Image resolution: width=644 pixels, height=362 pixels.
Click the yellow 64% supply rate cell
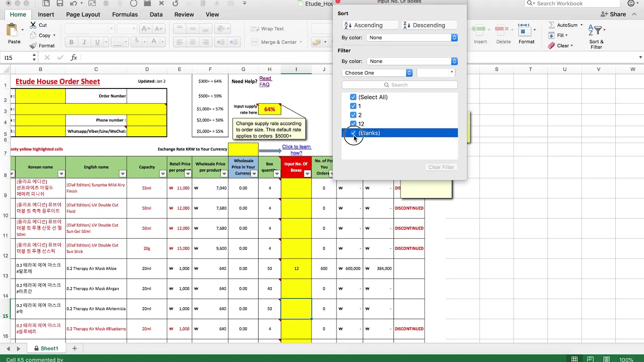270,109
